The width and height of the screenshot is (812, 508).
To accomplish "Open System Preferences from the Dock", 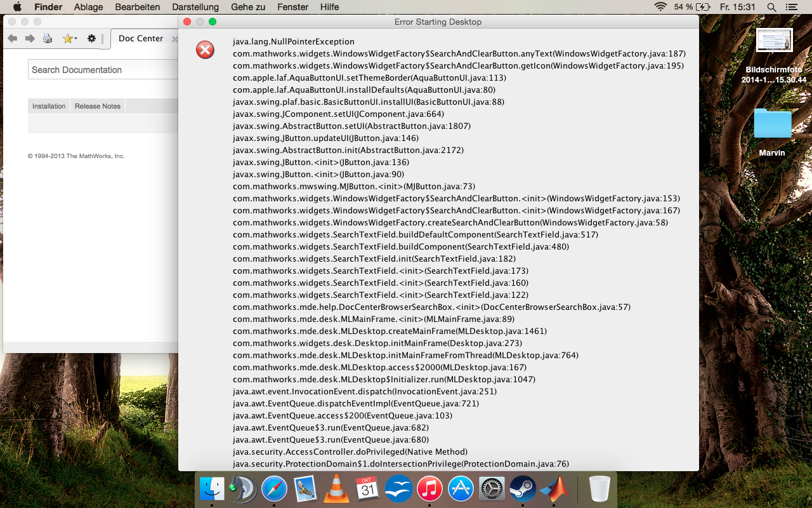I will (x=492, y=489).
